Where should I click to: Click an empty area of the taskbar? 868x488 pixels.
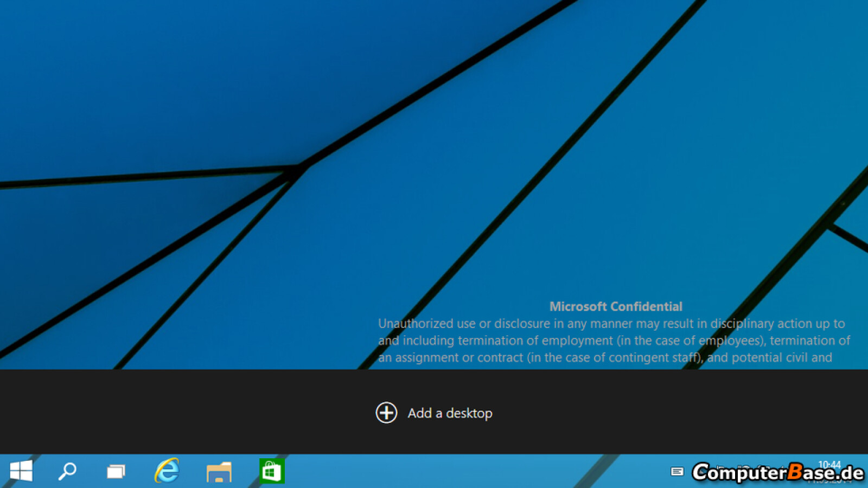tap(434, 471)
